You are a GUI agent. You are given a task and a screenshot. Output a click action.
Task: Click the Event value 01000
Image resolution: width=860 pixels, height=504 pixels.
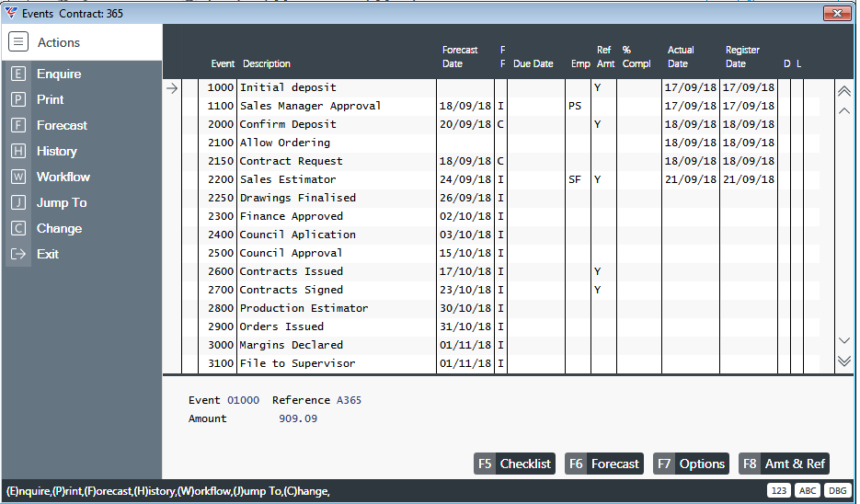tap(243, 400)
